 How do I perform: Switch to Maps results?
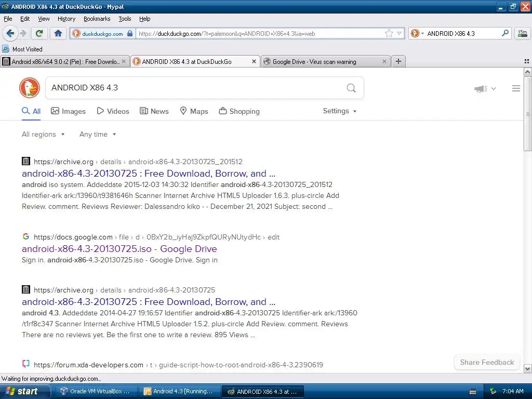point(194,111)
